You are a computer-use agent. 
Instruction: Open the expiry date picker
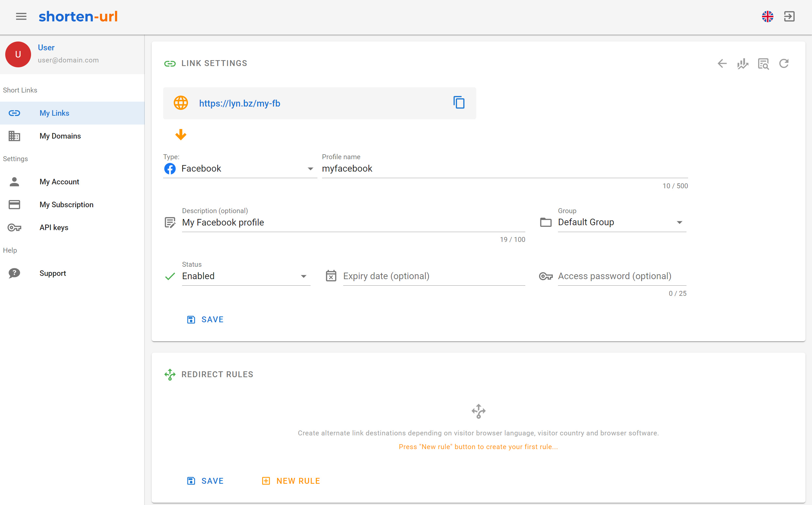331,276
